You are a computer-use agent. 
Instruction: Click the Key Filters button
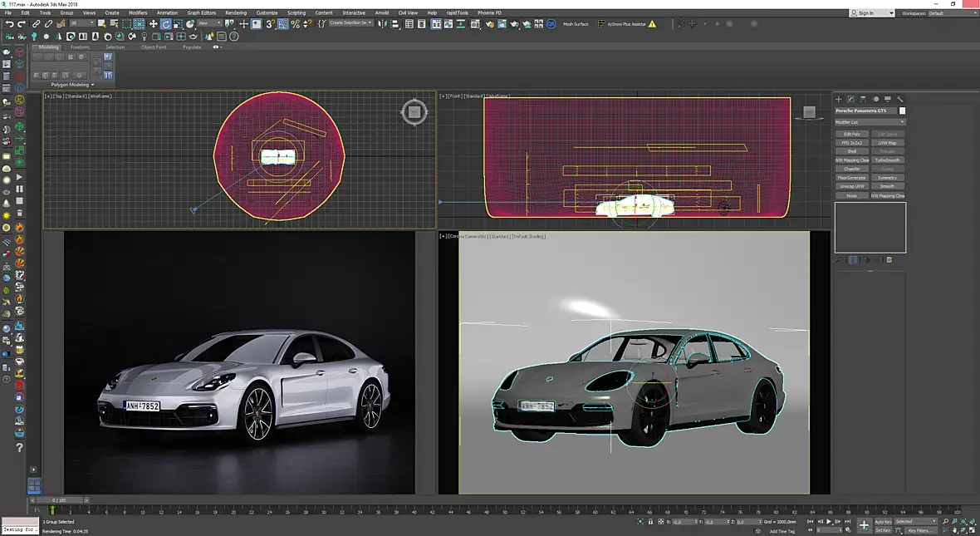tap(919, 530)
